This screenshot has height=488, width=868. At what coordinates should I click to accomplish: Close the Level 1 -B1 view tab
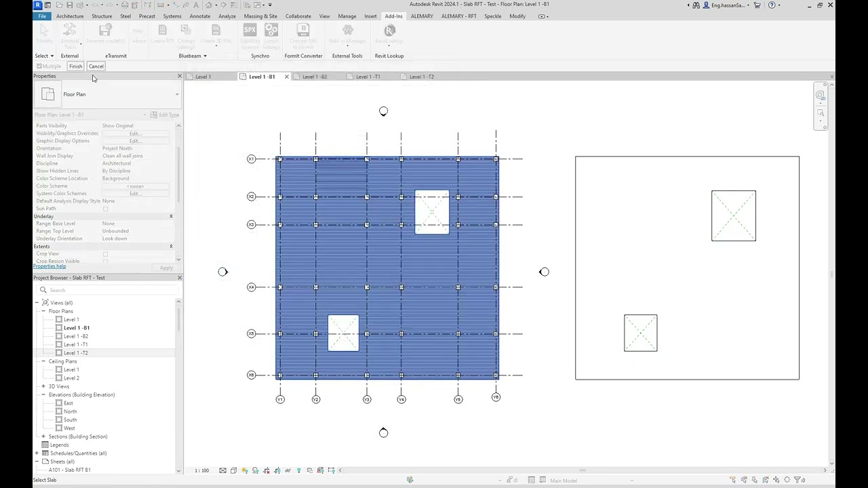click(286, 77)
